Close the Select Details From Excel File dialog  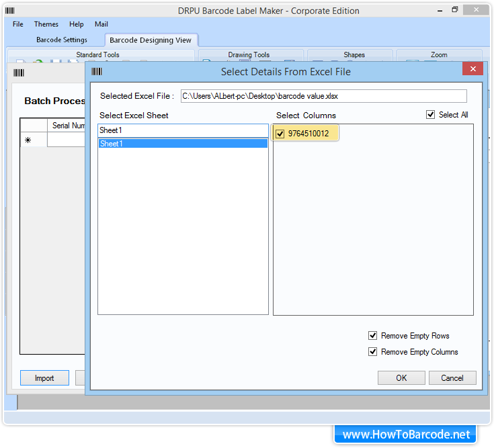[473, 69]
